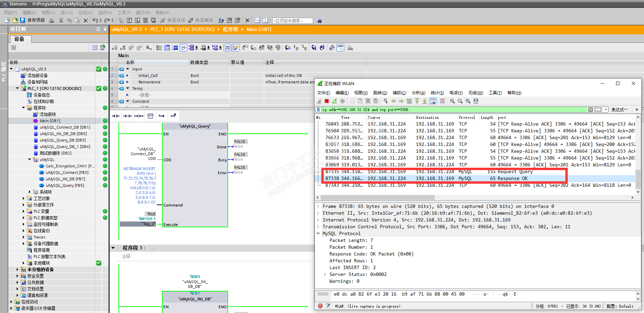
Task: Open the Wireshark 表达式 filter expression button
Action: click(x=619, y=110)
